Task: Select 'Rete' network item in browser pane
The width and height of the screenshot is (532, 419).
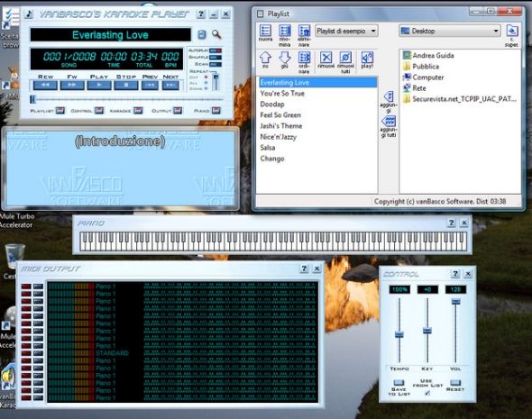Action: 414,87
